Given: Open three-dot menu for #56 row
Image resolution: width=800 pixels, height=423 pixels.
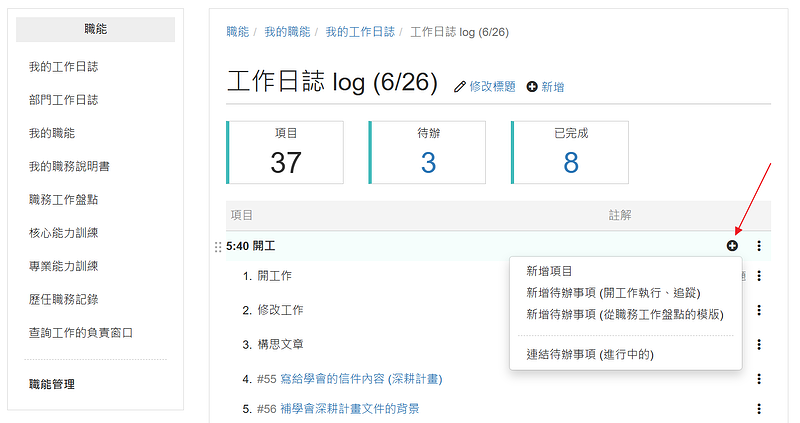Looking at the screenshot, I should [759, 408].
